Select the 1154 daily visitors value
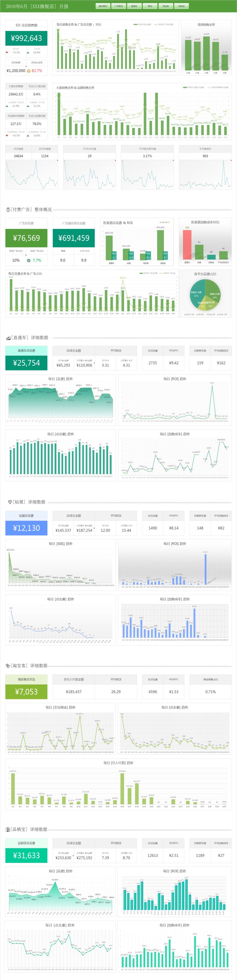The image size is (237, 980). (x=44, y=156)
